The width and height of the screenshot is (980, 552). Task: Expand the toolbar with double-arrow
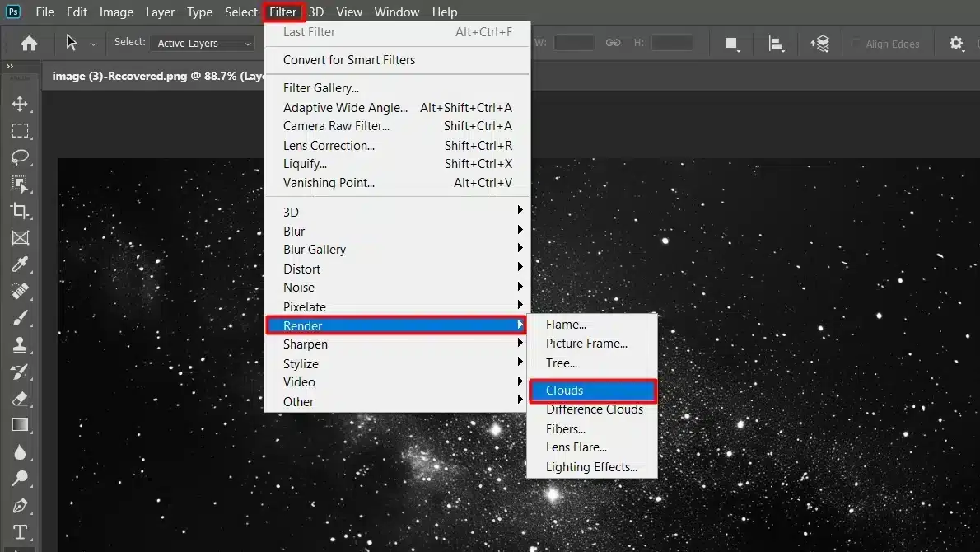tap(10, 66)
